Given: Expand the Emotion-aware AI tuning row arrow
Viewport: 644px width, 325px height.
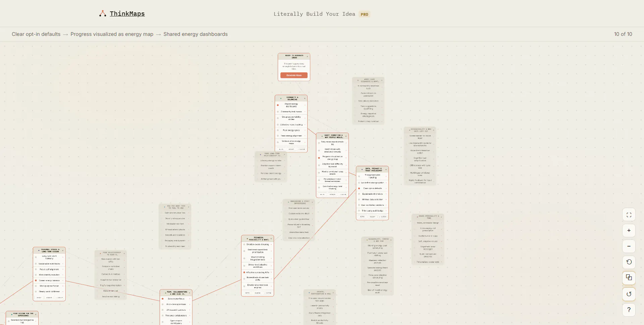Looking at the screenshot, I should point(271,245).
